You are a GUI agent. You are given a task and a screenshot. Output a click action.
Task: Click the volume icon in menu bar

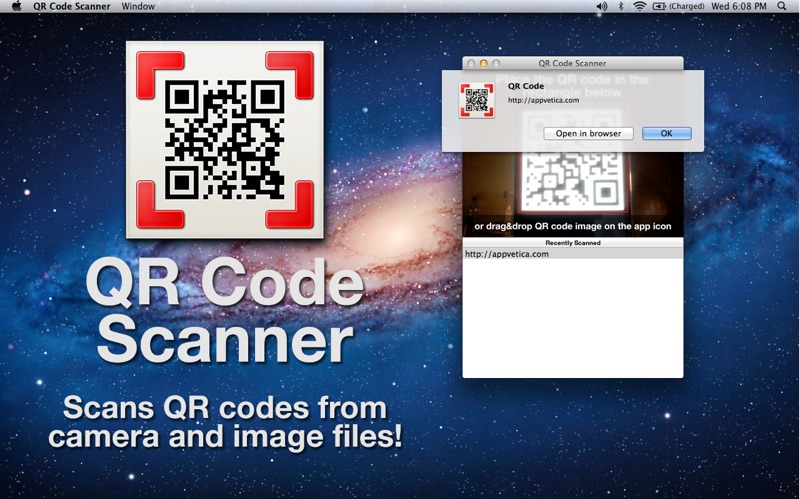click(602, 6)
